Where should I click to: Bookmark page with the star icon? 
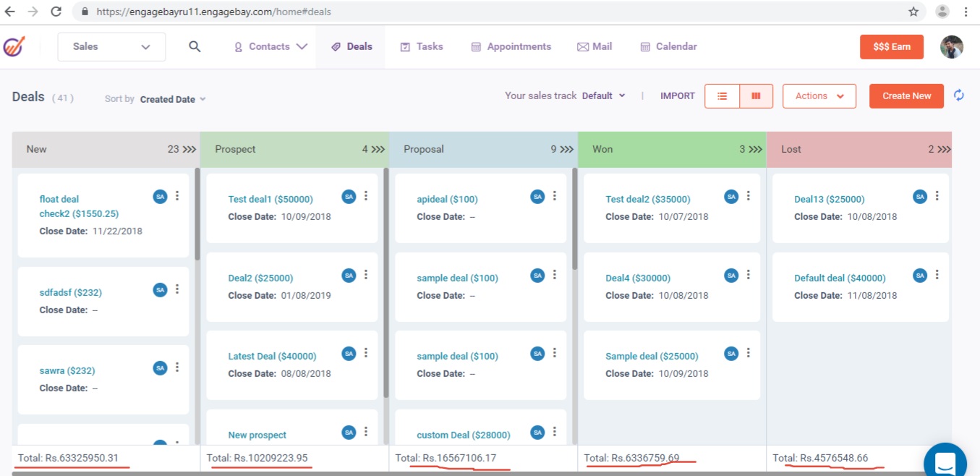pos(913,12)
